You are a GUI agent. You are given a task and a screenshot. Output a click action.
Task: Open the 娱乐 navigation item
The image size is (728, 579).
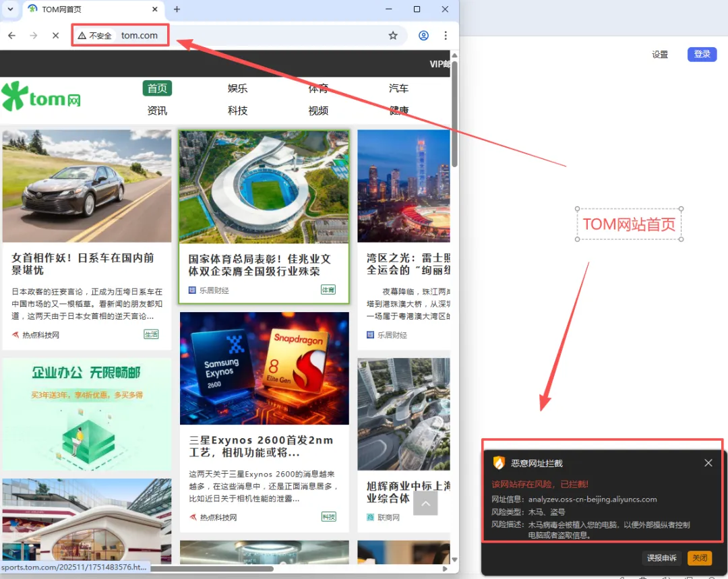point(237,88)
